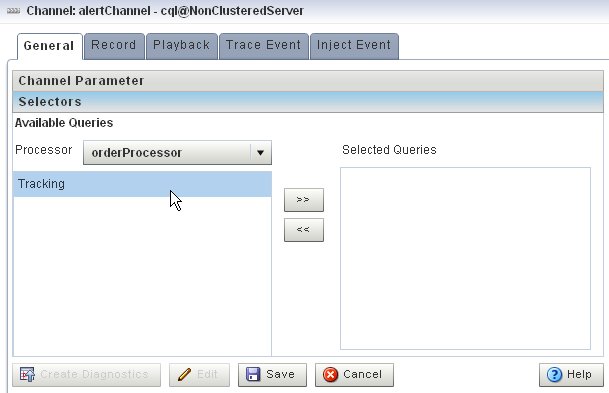Save the channel configuration
609x393 pixels.
(272, 375)
